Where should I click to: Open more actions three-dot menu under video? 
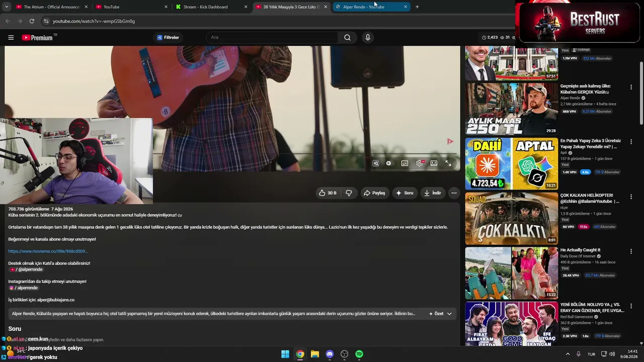point(454,193)
